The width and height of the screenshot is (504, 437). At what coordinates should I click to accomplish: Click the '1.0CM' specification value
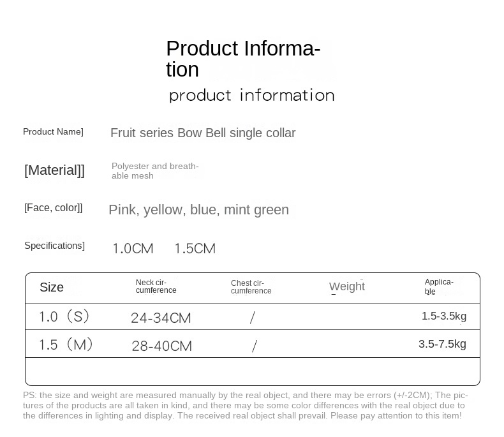tap(133, 249)
